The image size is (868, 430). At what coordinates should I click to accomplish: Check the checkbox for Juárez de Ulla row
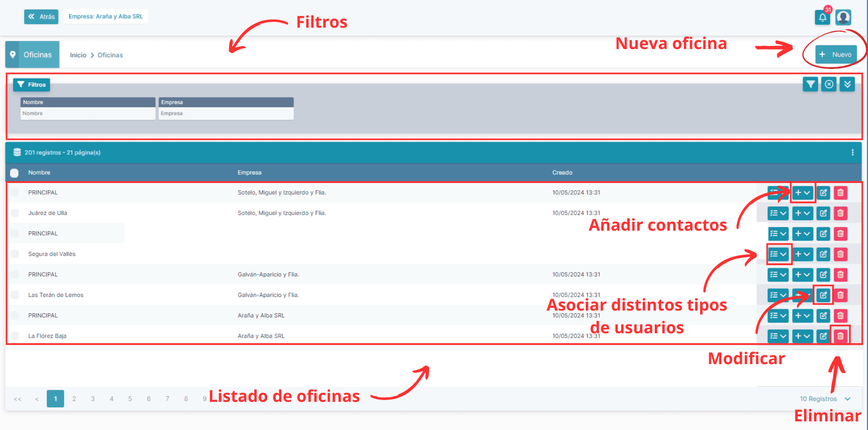pos(14,213)
